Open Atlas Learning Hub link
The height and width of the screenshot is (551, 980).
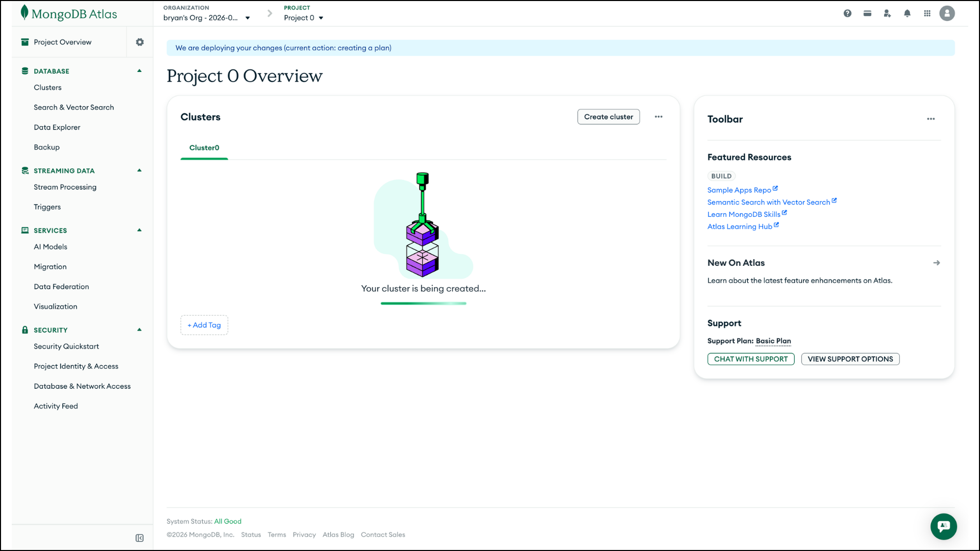click(x=740, y=227)
